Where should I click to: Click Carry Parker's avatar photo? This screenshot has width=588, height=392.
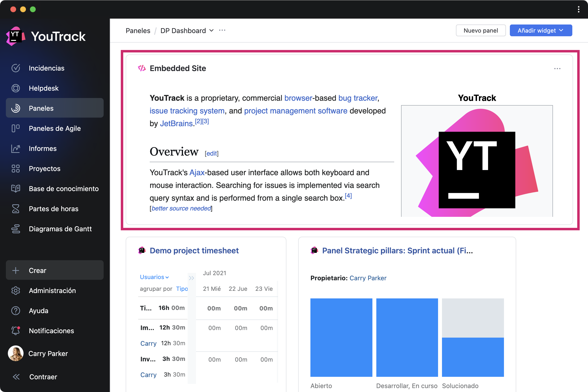pyautogui.click(x=15, y=354)
